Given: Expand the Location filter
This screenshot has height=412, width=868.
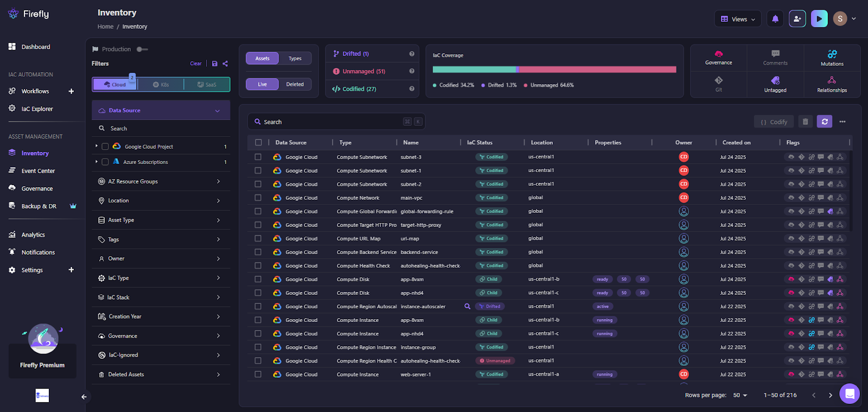Looking at the screenshot, I should click(161, 200).
